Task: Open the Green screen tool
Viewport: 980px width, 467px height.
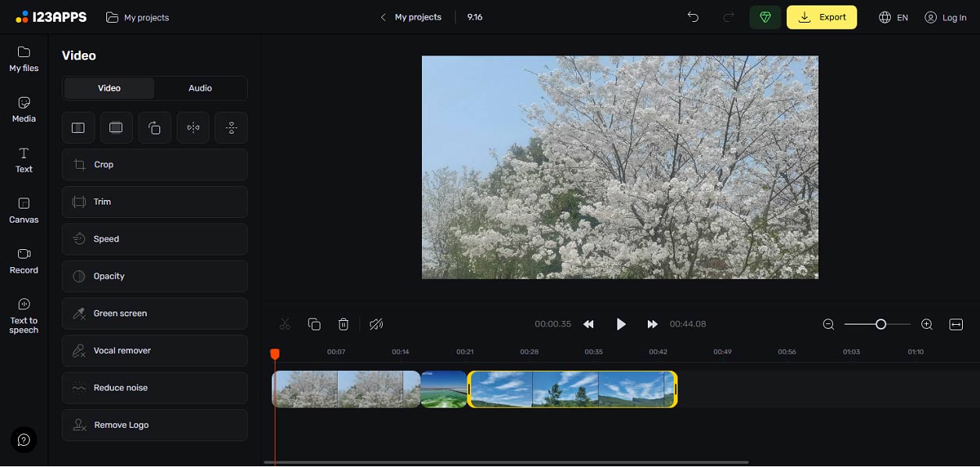Action: coord(154,313)
